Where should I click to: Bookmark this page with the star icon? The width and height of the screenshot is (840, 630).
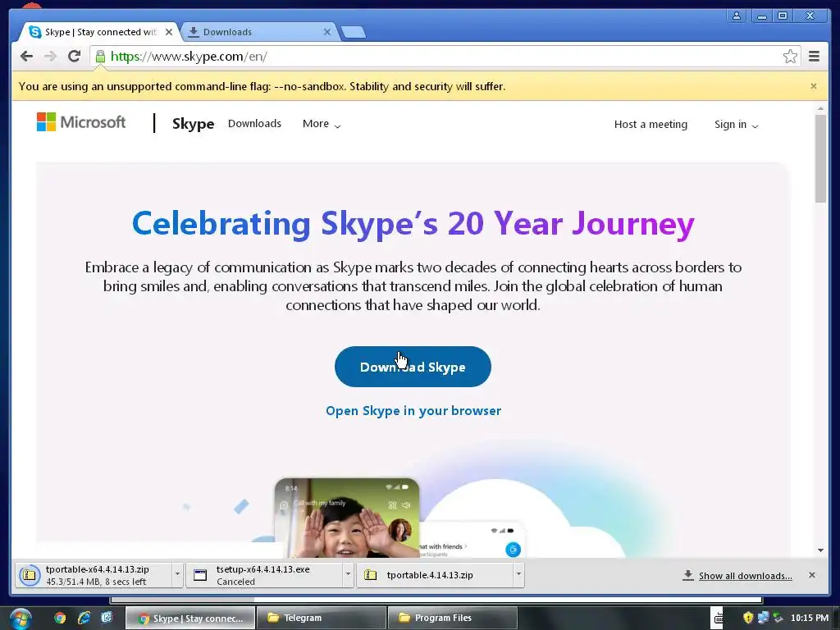click(x=790, y=57)
